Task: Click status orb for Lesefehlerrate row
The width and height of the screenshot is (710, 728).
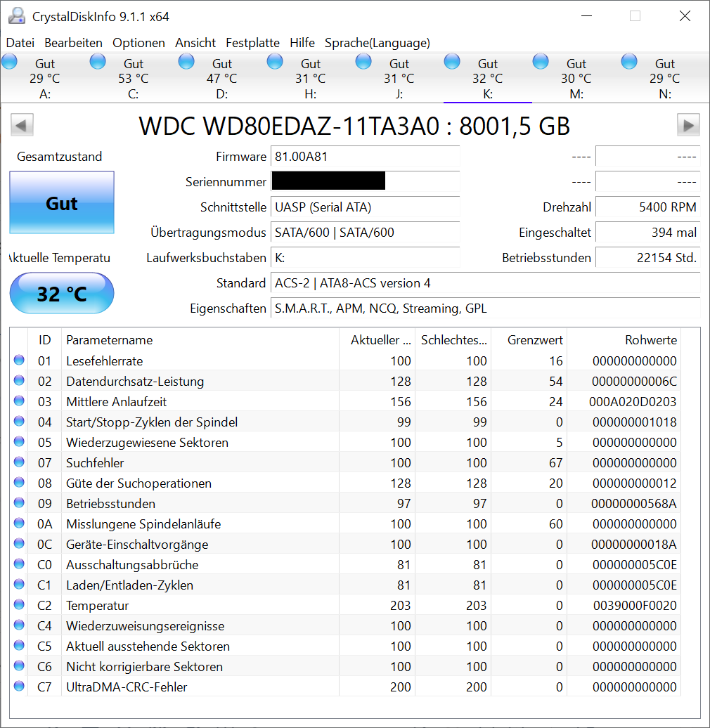Action: point(19,360)
